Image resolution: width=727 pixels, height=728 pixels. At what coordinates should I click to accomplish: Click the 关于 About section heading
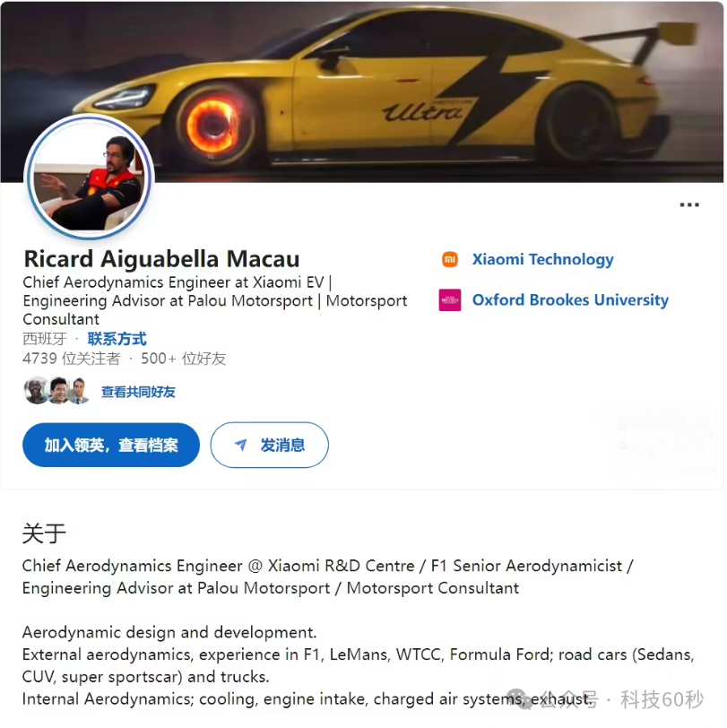(x=44, y=533)
